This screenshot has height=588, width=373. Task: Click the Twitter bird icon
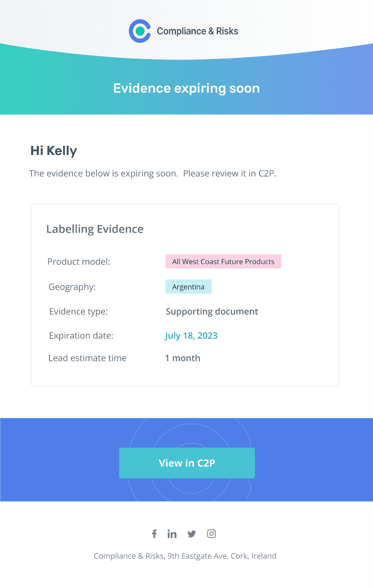(192, 534)
